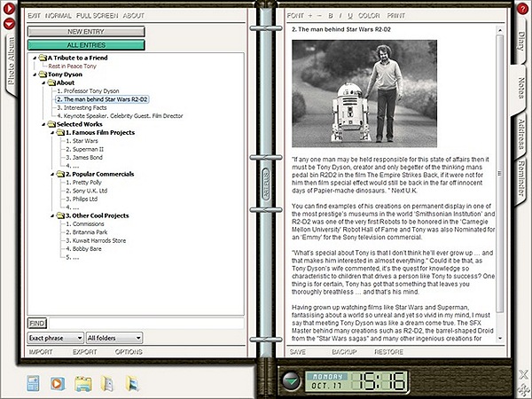This screenshot has width=532, height=399.
Task: Open the documents folder icon in shelf
Action: [x=107, y=384]
